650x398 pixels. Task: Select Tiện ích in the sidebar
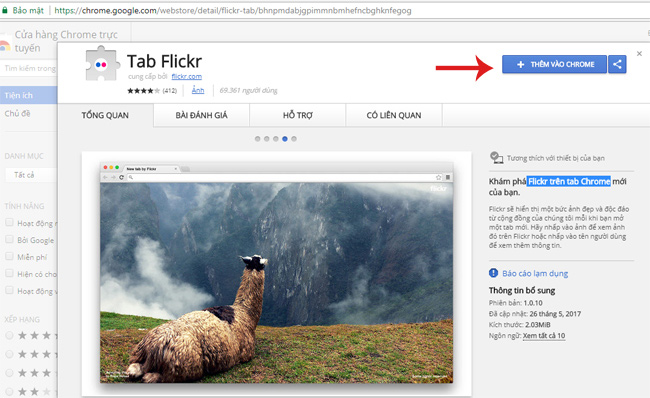pos(29,95)
